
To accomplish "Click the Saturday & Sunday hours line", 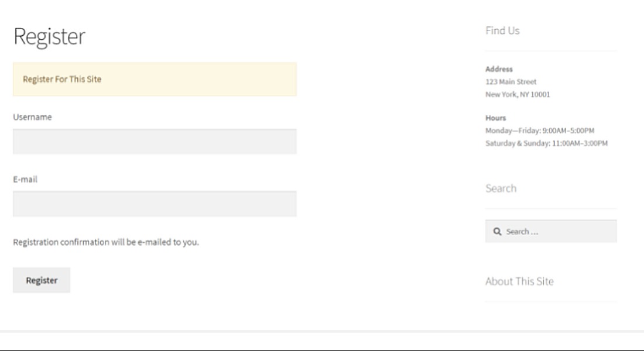I will tap(546, 143).
